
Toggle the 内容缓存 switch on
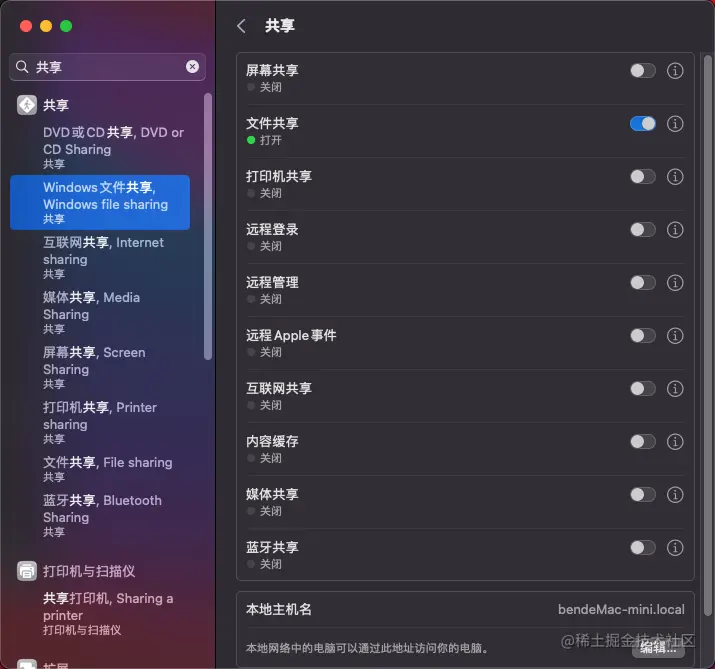643,441
